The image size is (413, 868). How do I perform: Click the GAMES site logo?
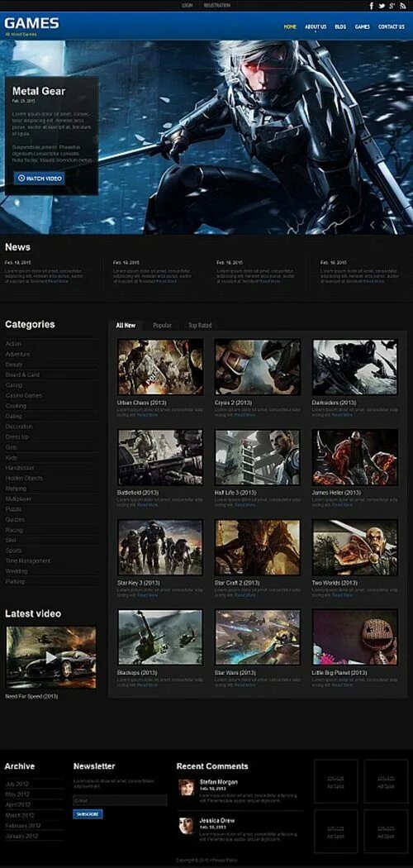pos(31,23)
